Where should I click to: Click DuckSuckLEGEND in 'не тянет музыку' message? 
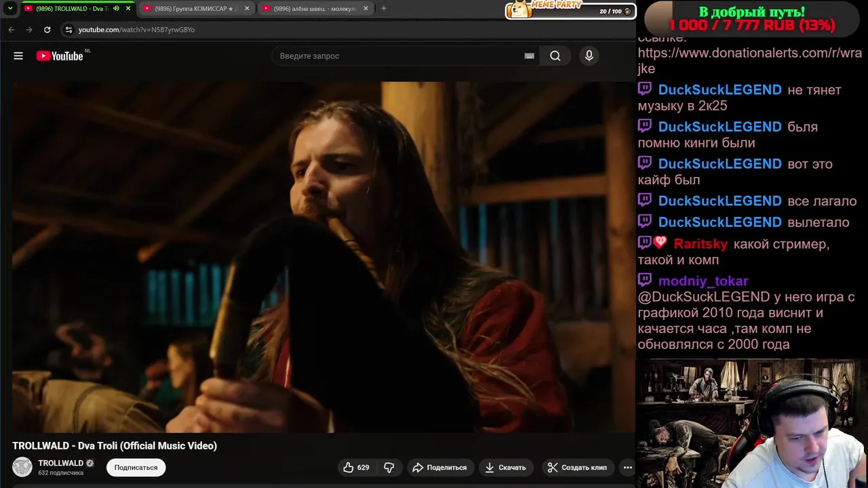click(719, 90)
